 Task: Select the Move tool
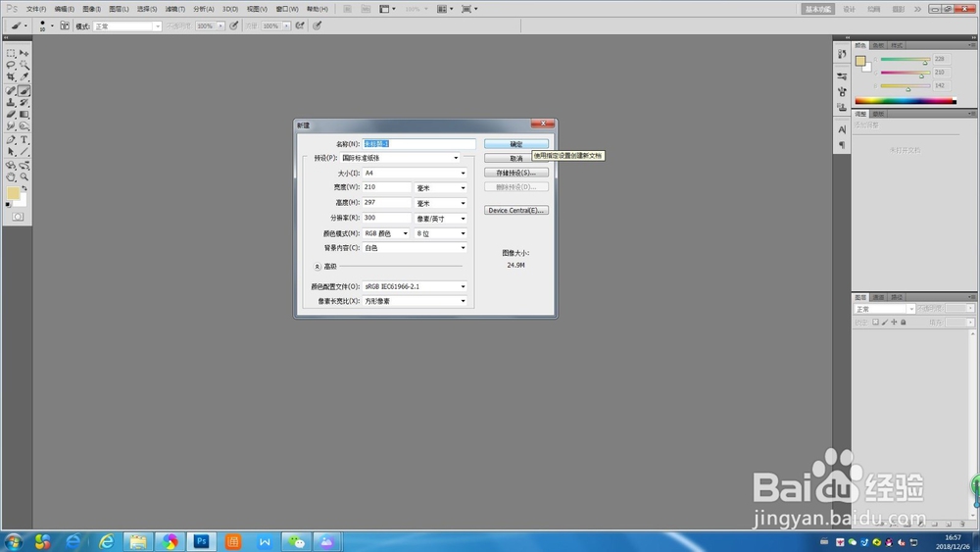point(24,53)
